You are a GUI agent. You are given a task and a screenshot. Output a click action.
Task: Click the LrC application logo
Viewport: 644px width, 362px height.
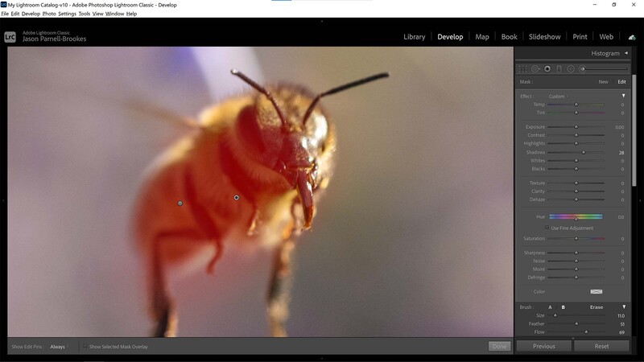click(x=10, y=37)
